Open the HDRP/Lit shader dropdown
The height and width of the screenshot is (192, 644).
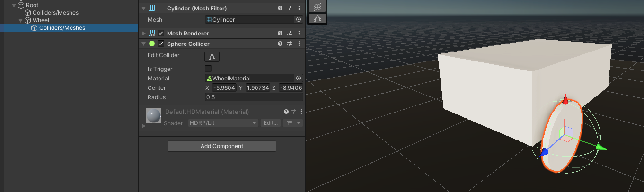pyautogui.click(x=223, y=123)
